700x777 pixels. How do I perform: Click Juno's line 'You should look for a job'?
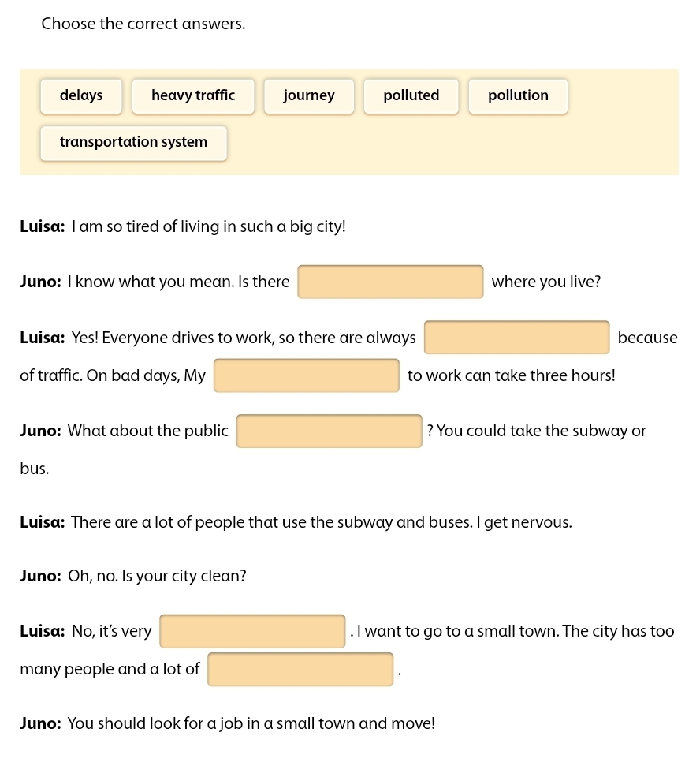(x=251, y=723)
